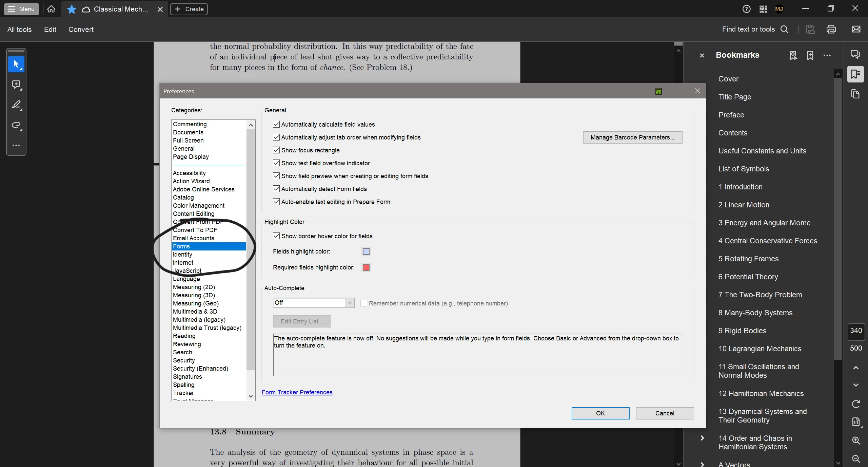Open the Bookmarks panel options ellipsis
Viewport: 868px width, 467px height.
(827, 55)
